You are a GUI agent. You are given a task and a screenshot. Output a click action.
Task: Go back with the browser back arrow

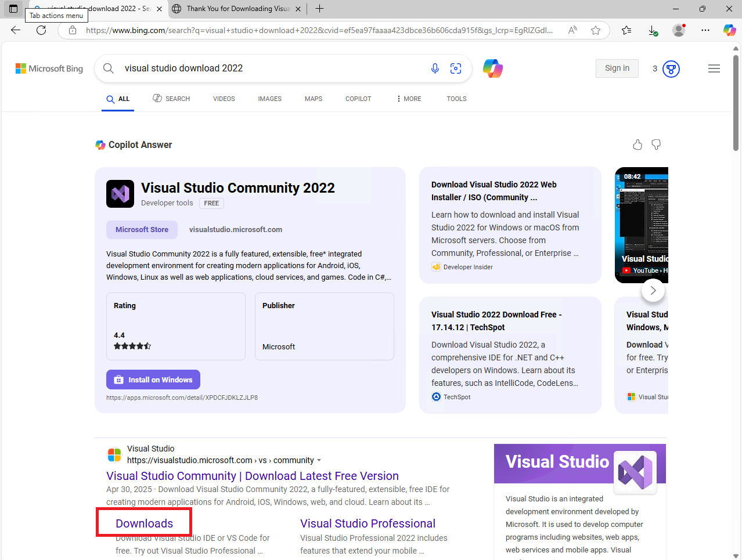pyautogui.click(x=16, y=30)
